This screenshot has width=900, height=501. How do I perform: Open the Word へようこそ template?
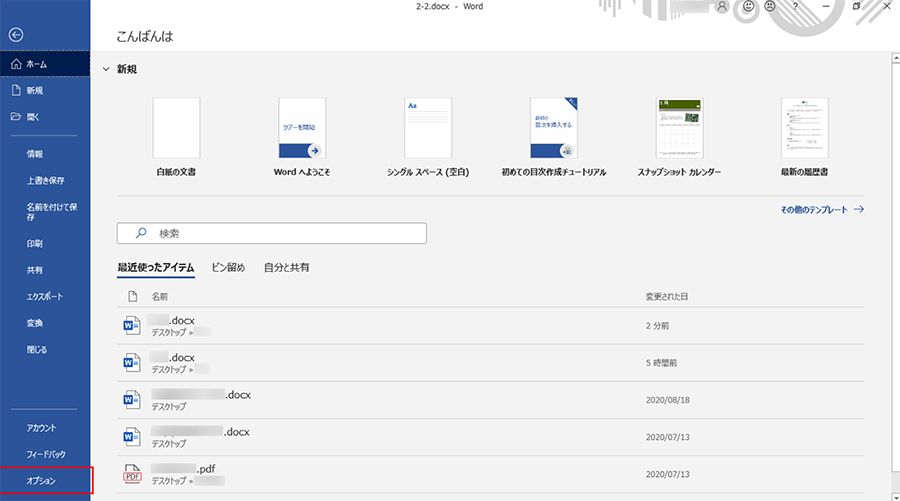pyautogui.click(x=302, y=137)
